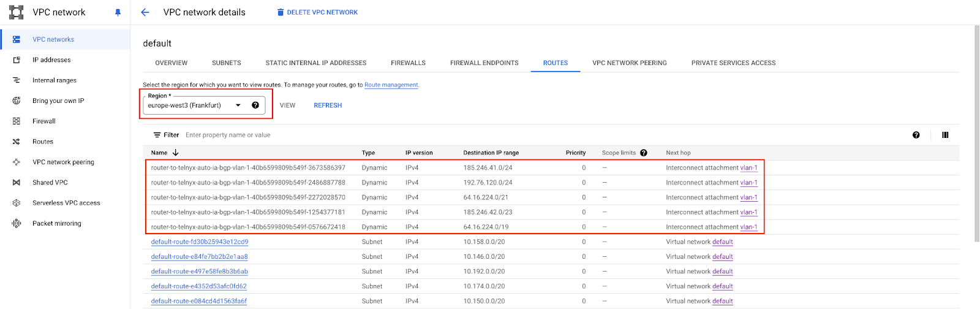Open route default-route-e084cd4d1563fa6f
This screenshot has height=309, width=980.
pos(199,301)
